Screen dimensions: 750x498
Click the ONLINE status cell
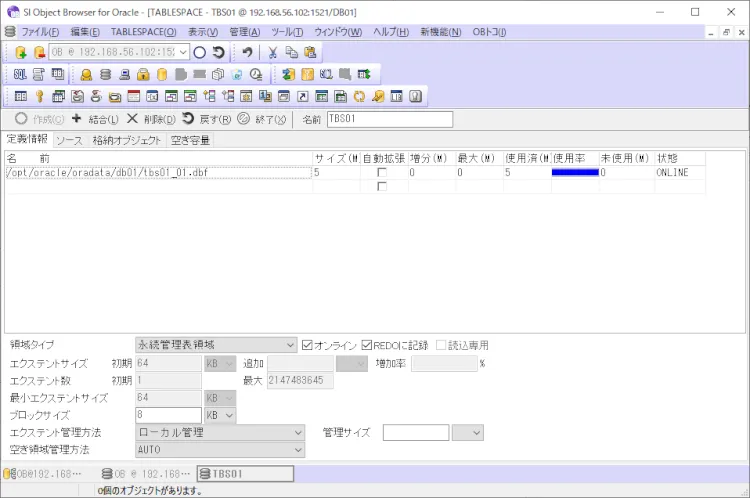click(x=680, y=172)
